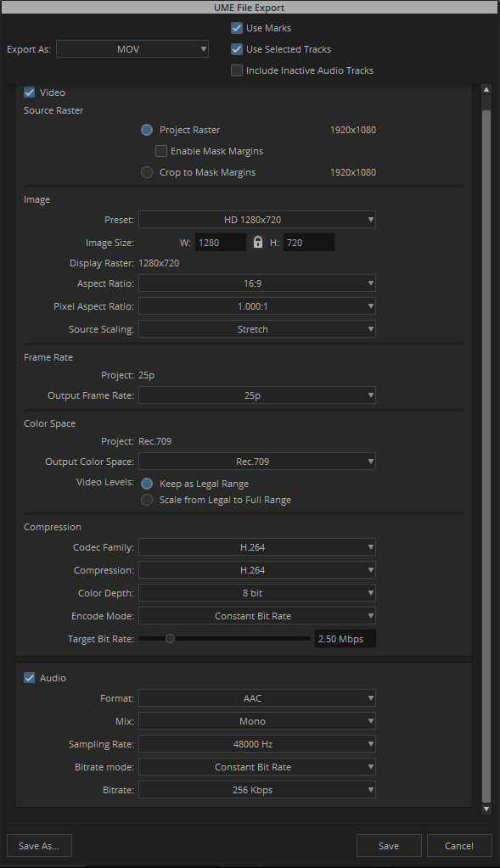Open the Codec Family H.264 dropdown
Screen dimensions: 500x868
pos(257,547)
